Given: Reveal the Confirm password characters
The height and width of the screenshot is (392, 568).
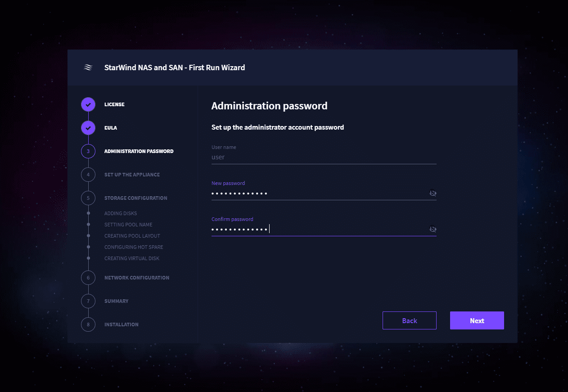Looking at the screenshot, I should [433, 229].
